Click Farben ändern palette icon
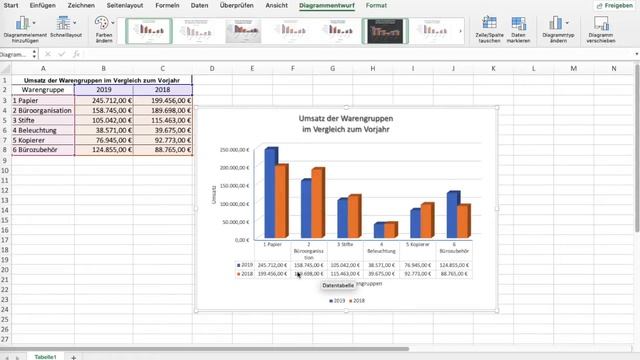 coord(102,23)
